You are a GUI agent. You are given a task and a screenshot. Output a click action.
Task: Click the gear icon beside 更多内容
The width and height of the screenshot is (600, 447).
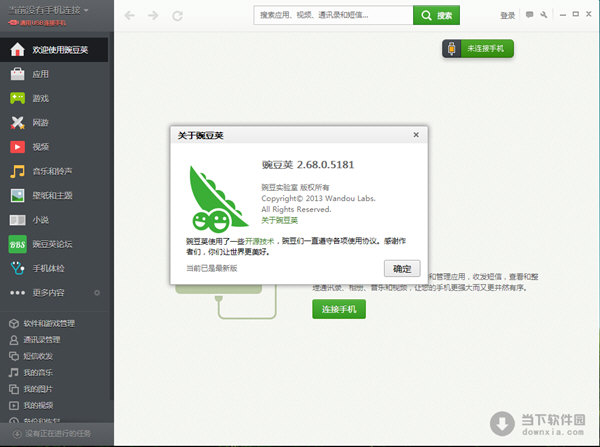point(97,293)
